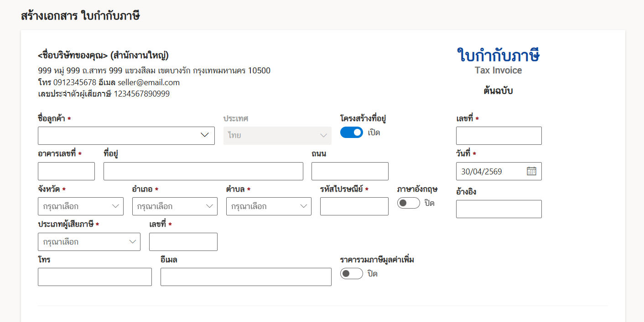Click the document เลขที่ field under Tax Invoice

499,136
